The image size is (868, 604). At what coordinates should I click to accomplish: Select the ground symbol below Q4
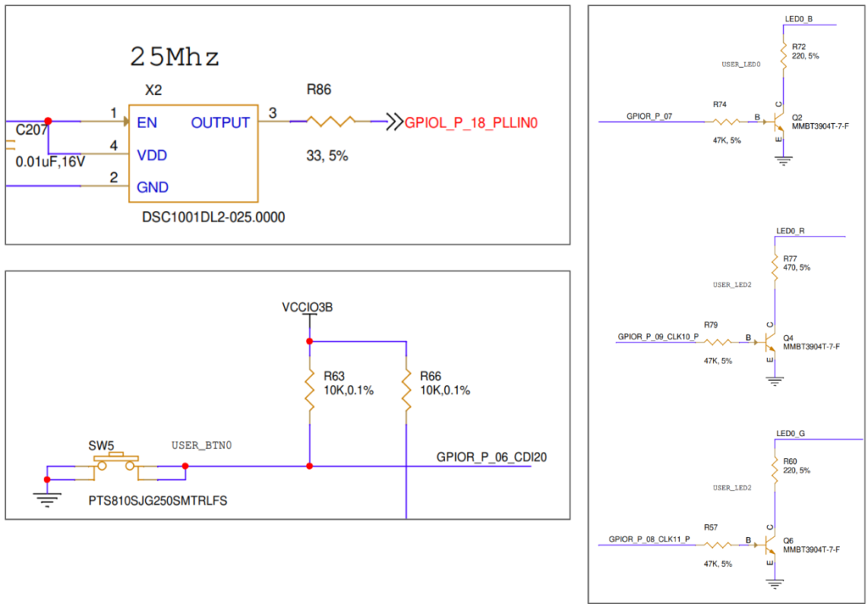tap(775, 381)
